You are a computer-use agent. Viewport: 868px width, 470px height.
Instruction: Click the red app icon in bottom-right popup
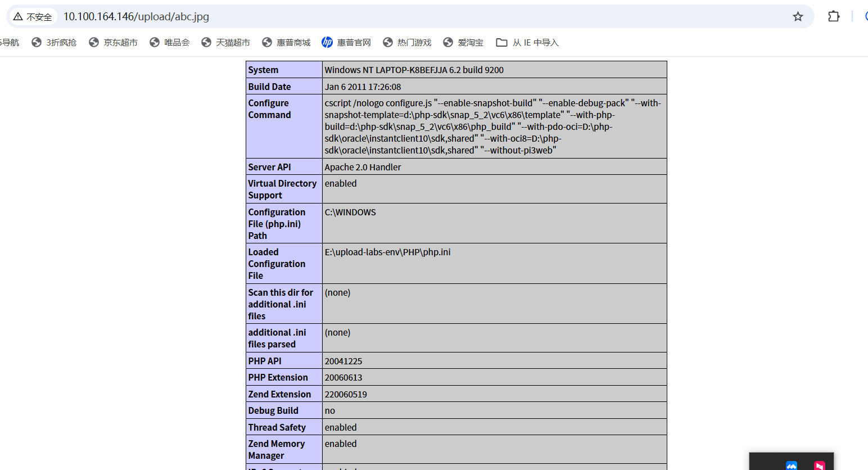coord(820,466)
